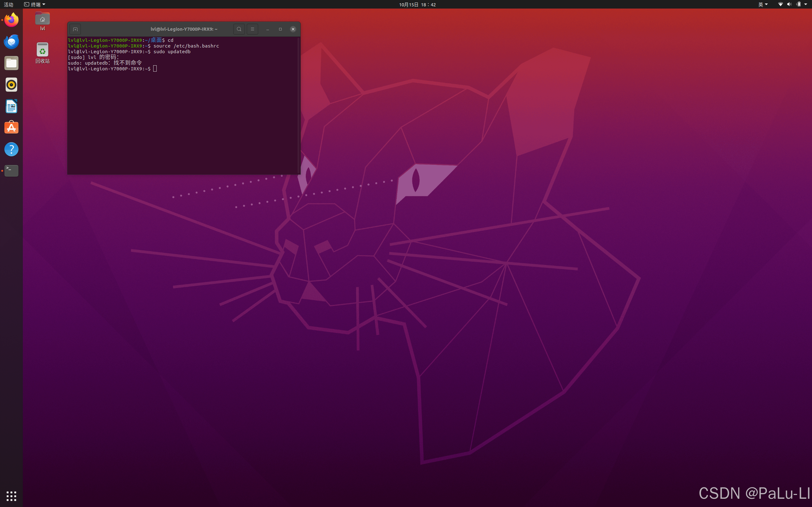Open Thunderbird mail from dock
Image resolution: width=812 pixels, height=507 pixels.
11,42
